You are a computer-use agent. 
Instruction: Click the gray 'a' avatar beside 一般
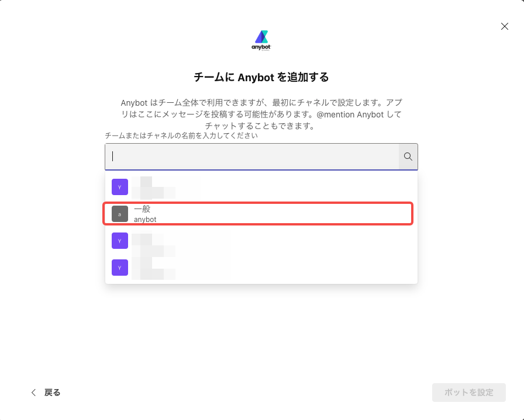(120, 214)
